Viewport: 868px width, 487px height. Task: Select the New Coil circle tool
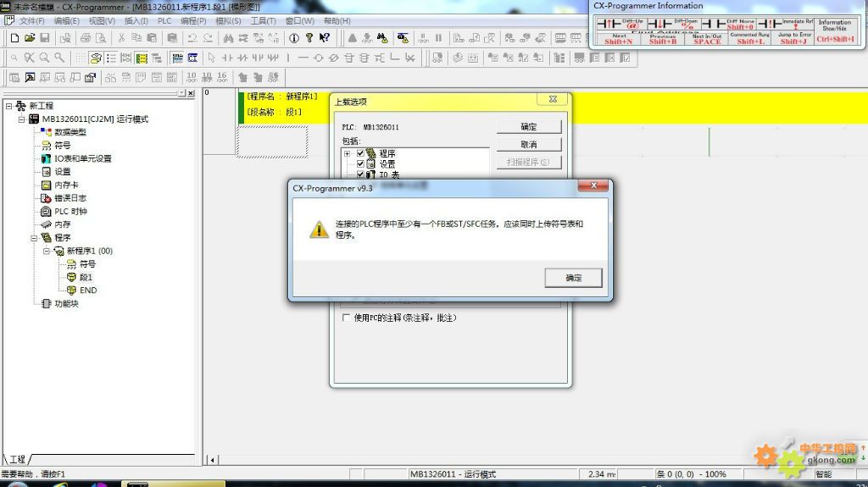(319, 58)
